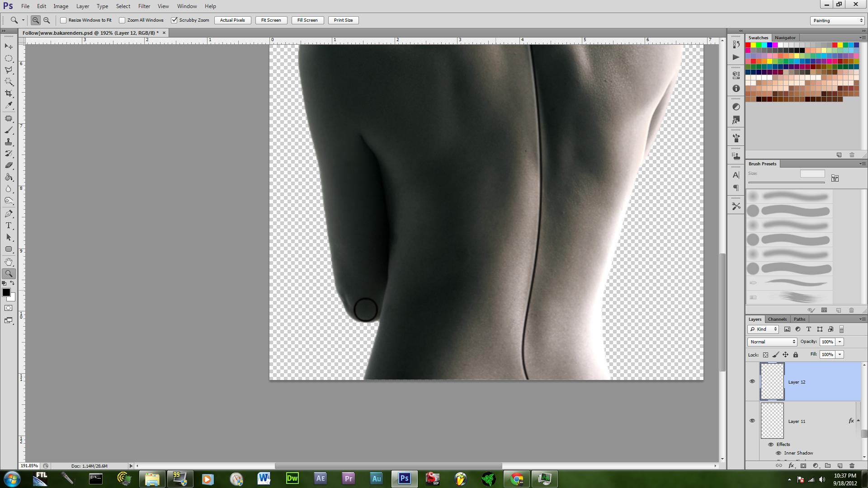Open the Select menu

(123, 6)
